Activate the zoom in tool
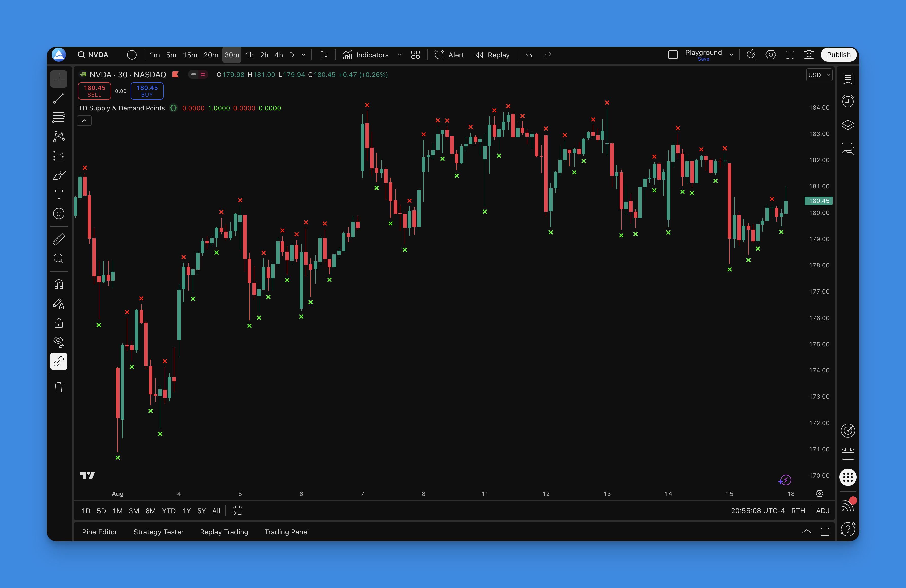 [59, 258]
